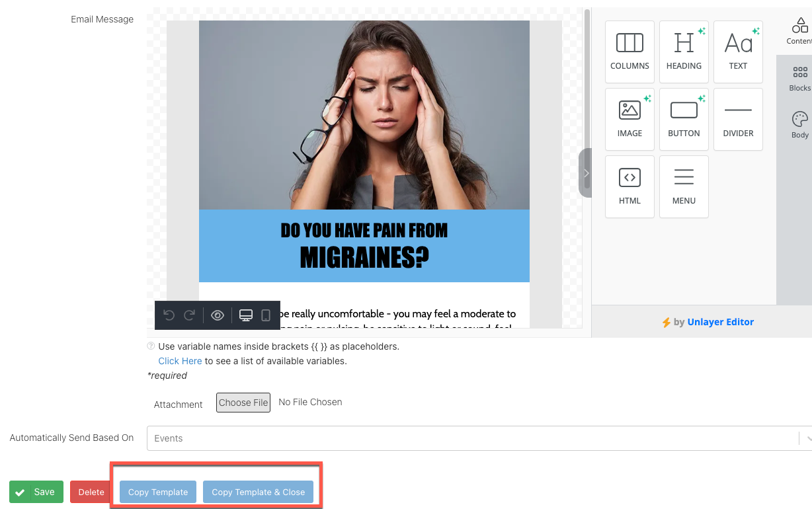Switch to mobile view mode
The width and height of the screenshot is (812, 509).
266,315
